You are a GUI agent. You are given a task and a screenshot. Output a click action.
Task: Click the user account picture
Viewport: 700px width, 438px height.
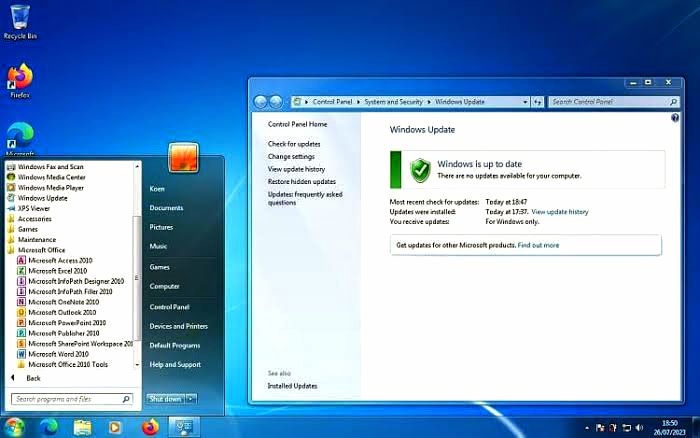coord(183,158)
